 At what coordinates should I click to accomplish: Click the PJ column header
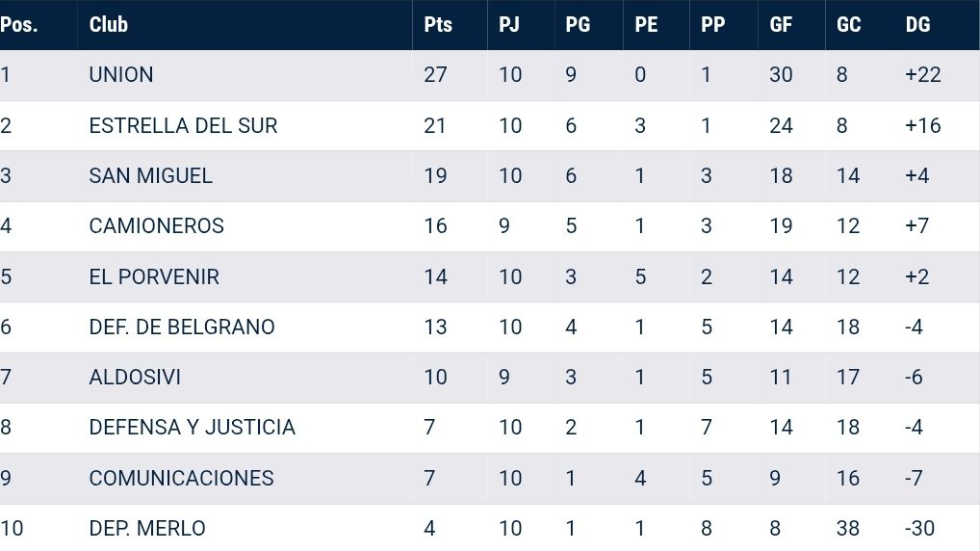tap(509, 25)
